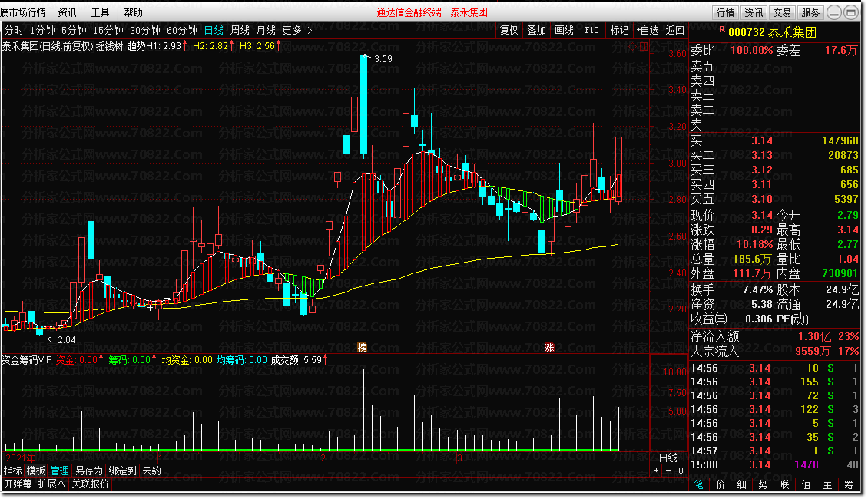Open the 模板 template tab
The image size is (868, 499).
pos(36,471)
